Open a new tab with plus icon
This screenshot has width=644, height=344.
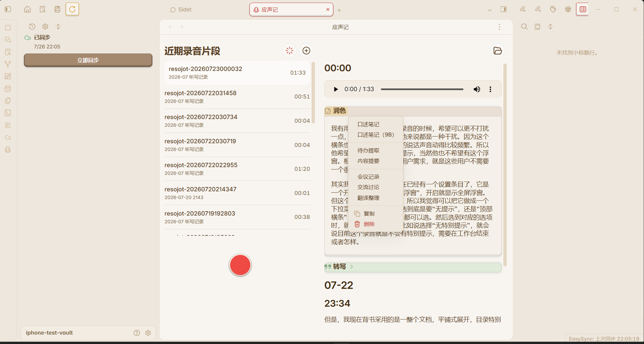pyautogui.click(x=339, y=10)
